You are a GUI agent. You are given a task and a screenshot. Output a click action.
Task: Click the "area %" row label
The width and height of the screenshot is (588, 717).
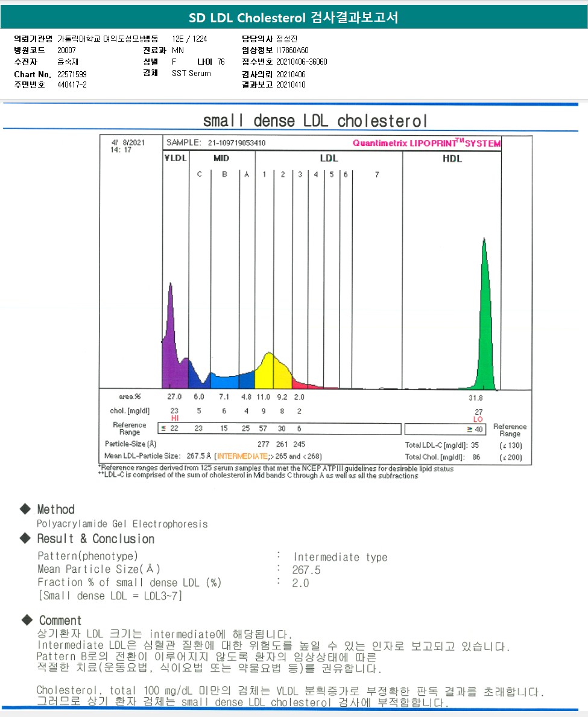click(x=130, y=397)
